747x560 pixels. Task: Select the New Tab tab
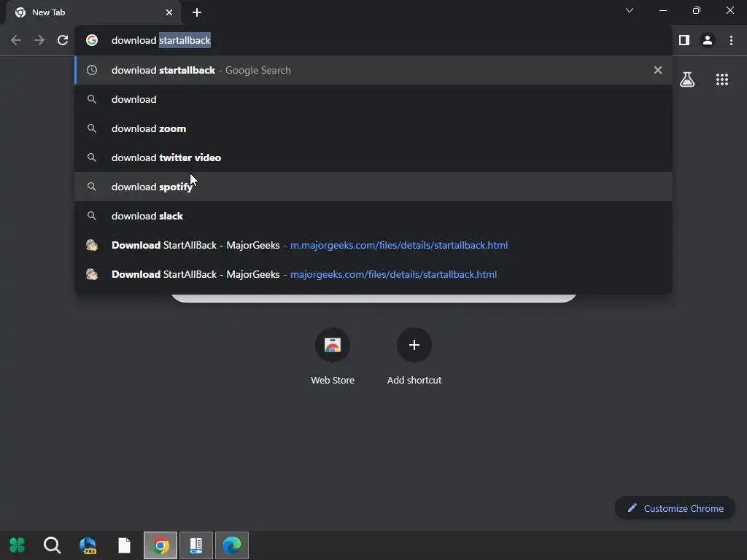93,12
